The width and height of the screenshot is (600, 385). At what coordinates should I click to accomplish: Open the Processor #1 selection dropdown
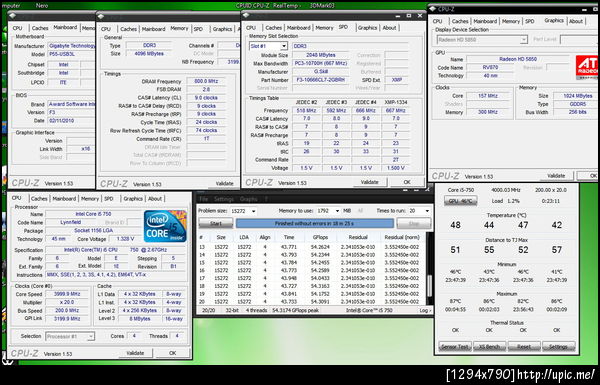[x=91, y=336]
